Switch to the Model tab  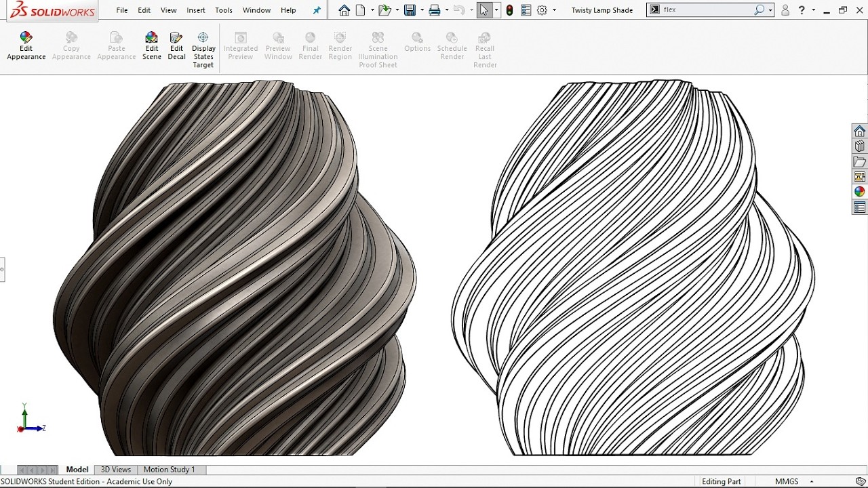[77, 469]
